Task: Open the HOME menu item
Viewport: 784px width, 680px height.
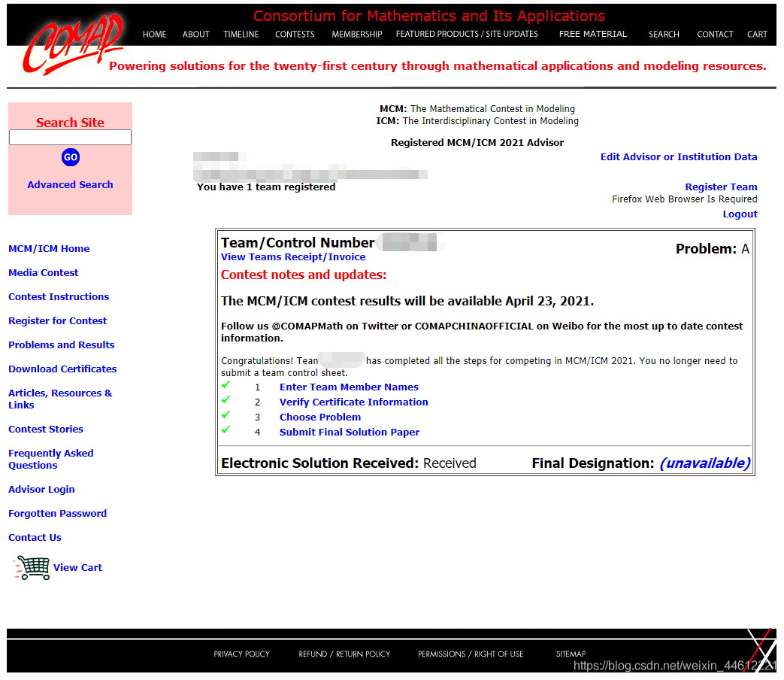Action: coord(155,34)
